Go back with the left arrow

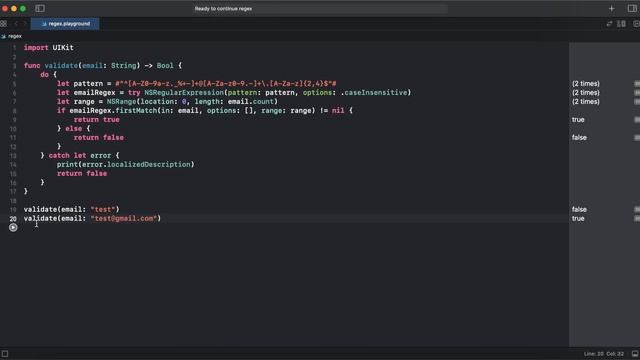[x=16, y=24]
